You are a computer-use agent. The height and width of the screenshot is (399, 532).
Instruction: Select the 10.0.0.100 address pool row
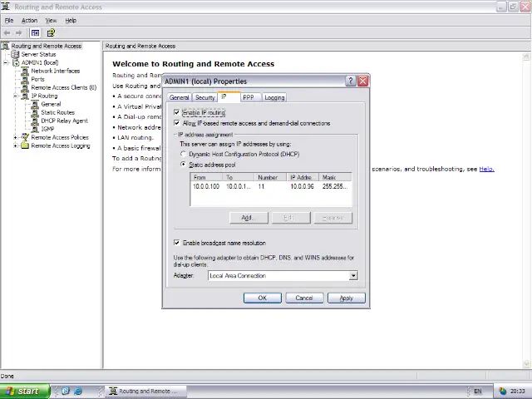(271, 186)
